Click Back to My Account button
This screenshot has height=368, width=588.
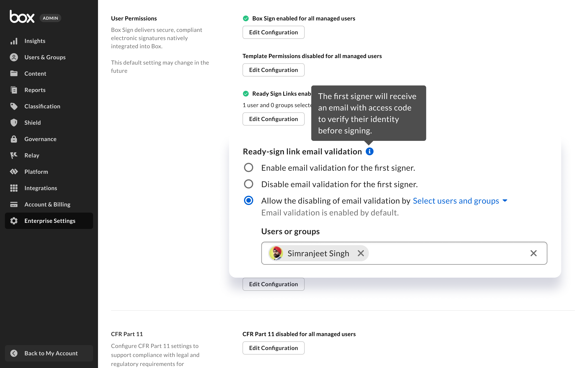pyautogui.click(x=49, y=353)
